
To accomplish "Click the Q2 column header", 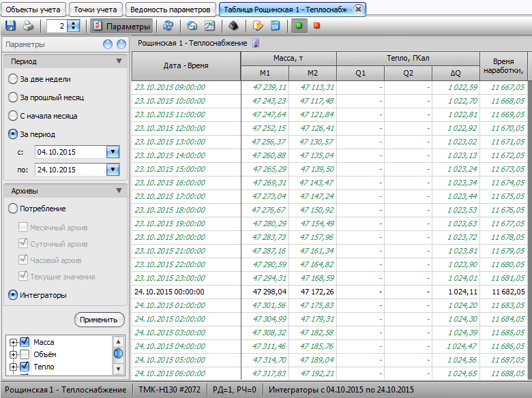I will pyautogui.click(x=408, y=73).
